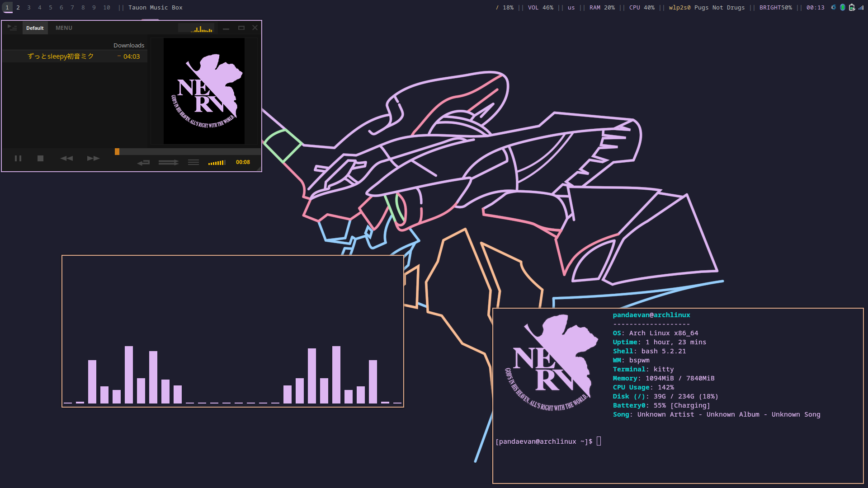Pause the playing track

(x=18, y=158)
